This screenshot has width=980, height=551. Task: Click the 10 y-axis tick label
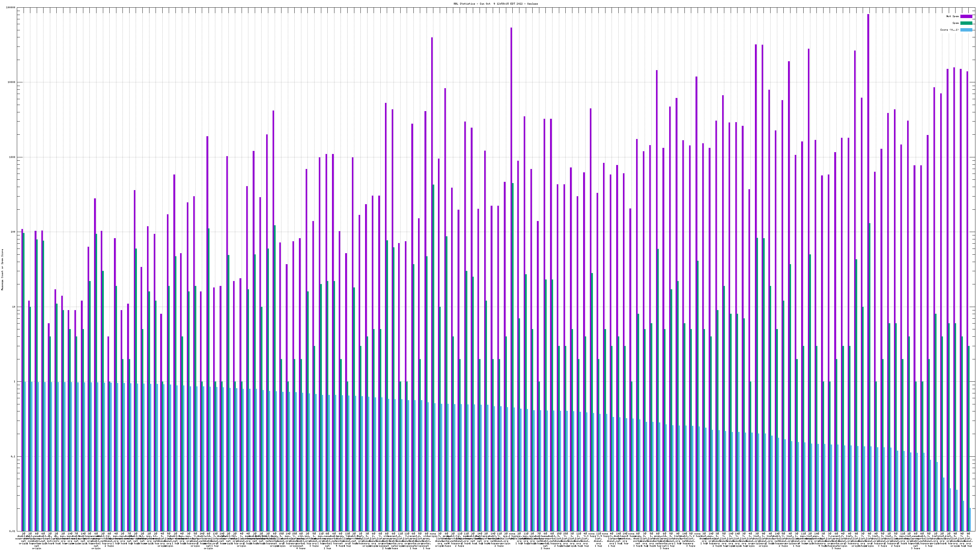pyautogui.click(x=14, y=307)
